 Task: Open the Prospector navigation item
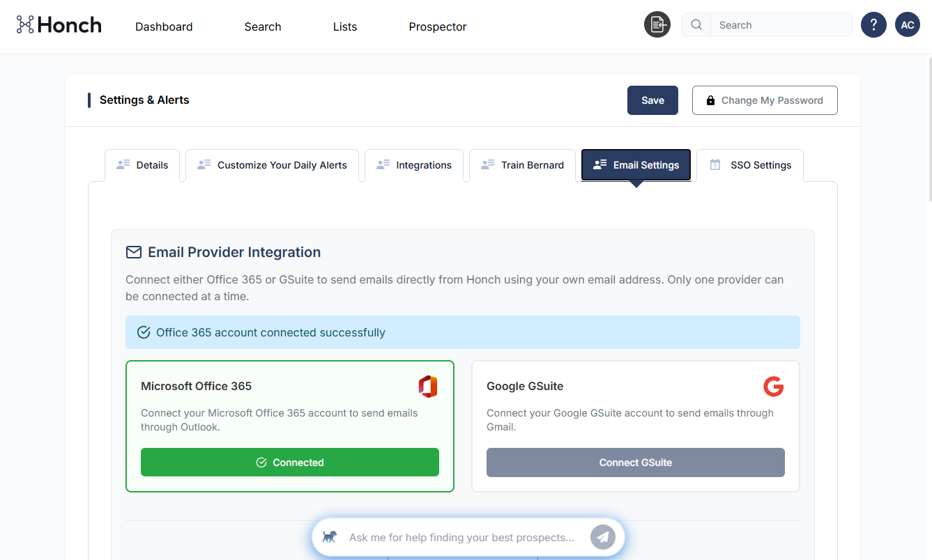[x=437, y=26]
